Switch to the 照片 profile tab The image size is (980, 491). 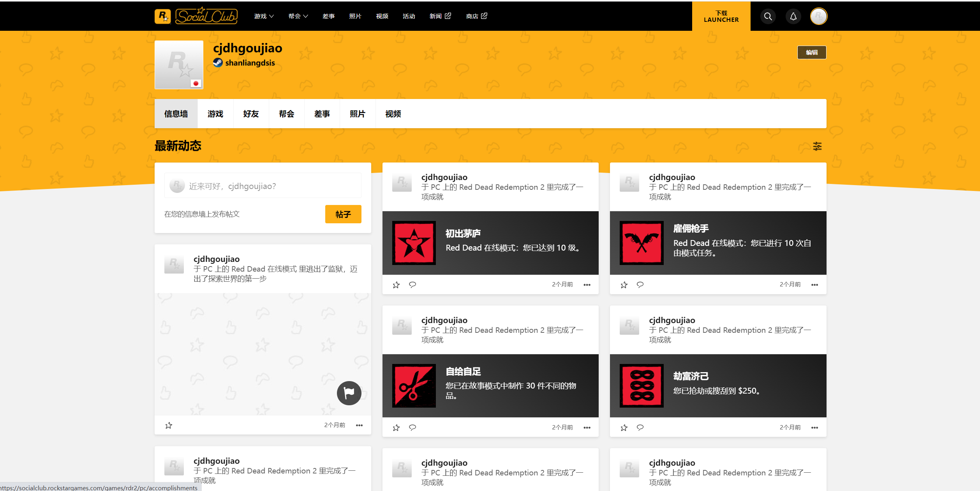click(x=358, y=114)
